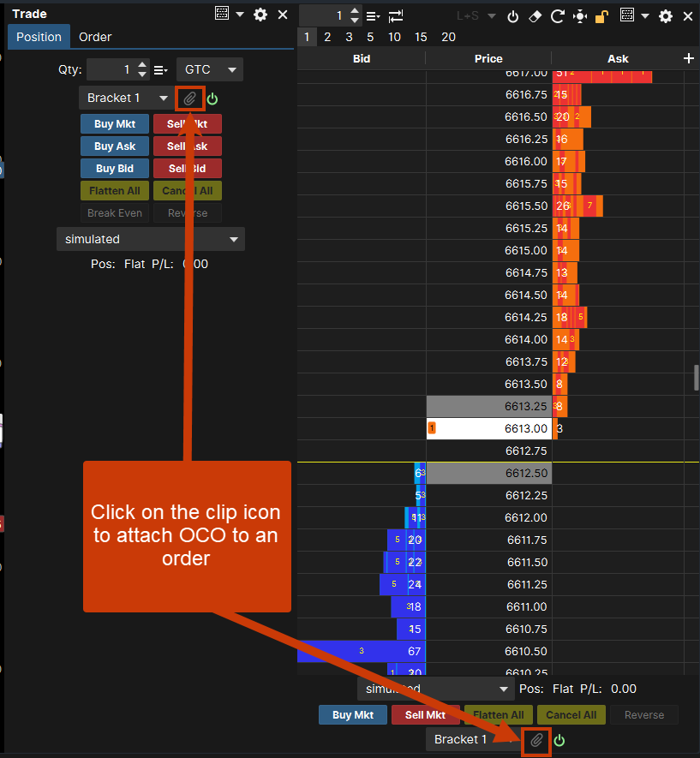The width and height of the screenshot is (700, 758).
Task: Open Trade panel settings gear
Action: click(260, 15)
